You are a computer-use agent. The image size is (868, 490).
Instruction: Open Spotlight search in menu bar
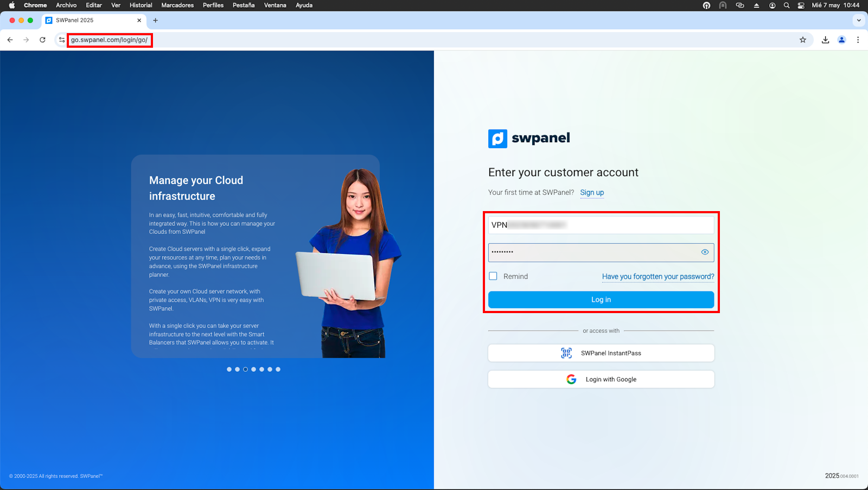(x=787, y=5)
